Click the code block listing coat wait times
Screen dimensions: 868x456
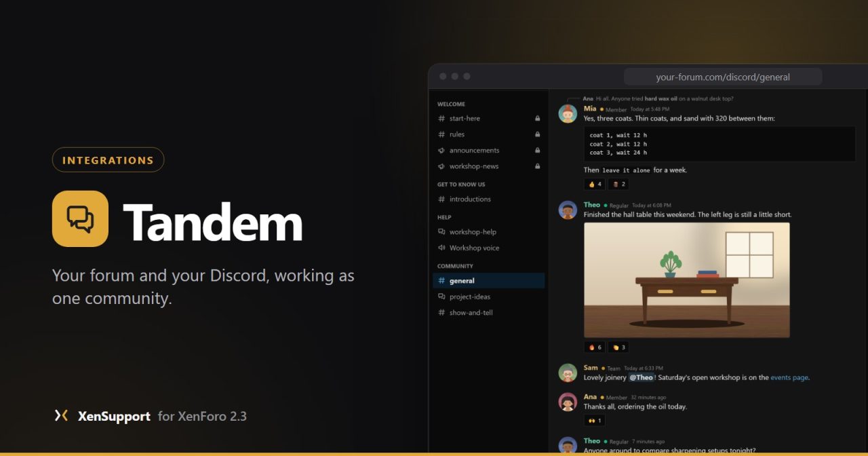719,144
